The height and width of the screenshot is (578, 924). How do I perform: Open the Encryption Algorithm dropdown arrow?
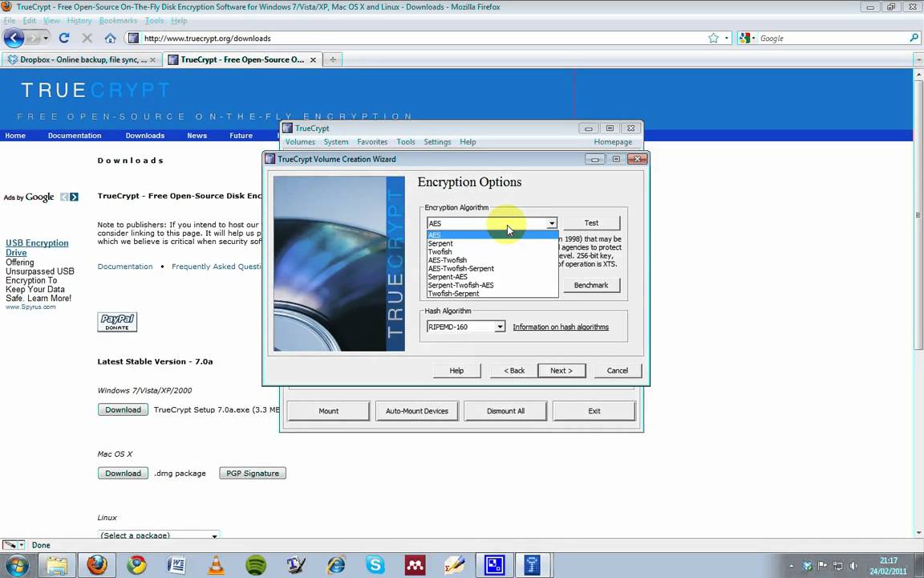[552, 223]
